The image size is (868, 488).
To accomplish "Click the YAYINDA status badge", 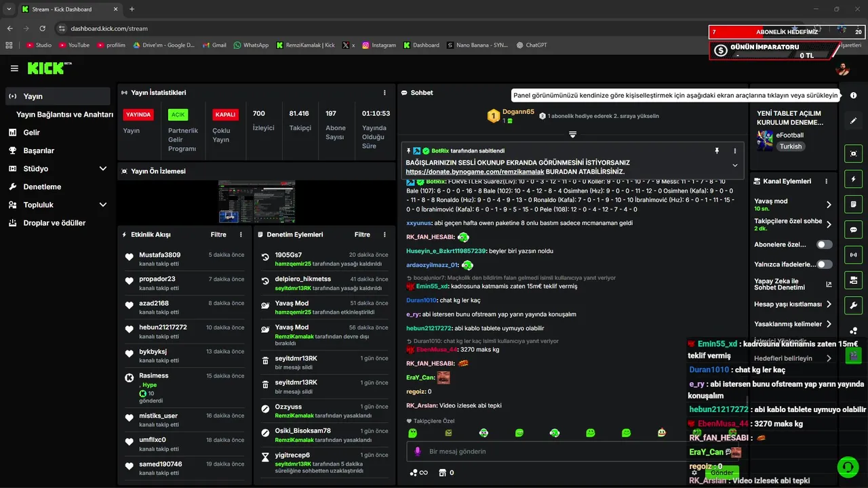I will pyautogui.click(x=138, y=115).
